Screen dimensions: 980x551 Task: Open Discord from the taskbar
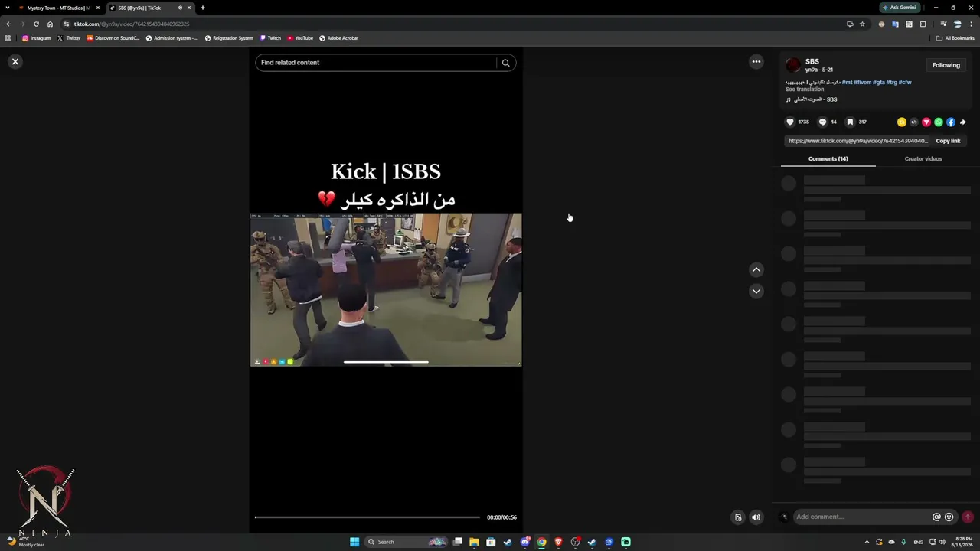point(524,542)
